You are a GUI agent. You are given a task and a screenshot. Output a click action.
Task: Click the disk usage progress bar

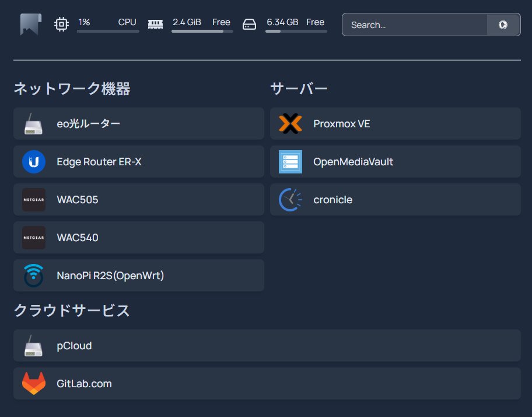(x=296, y=31)
